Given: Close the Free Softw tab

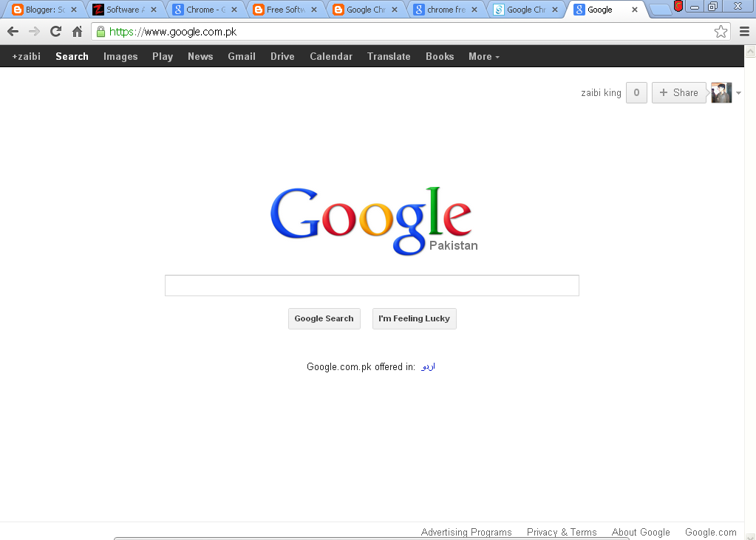Looking at the screenshot, I should [x=314, y=10].
